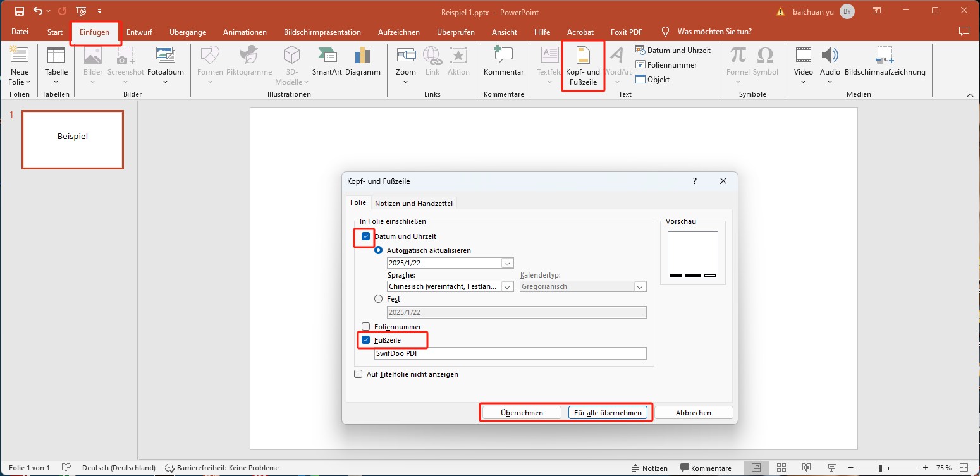980x476 pixels.
Task: Check Auf Titelfolie nicht anzeigen
Action: pyautogui.click(x=358, y=374)
